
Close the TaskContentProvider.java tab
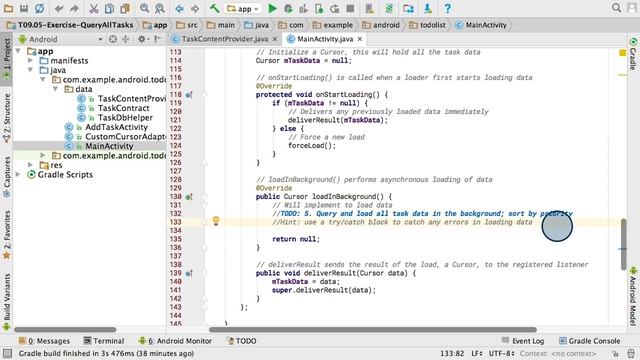[x=275, y=39]
